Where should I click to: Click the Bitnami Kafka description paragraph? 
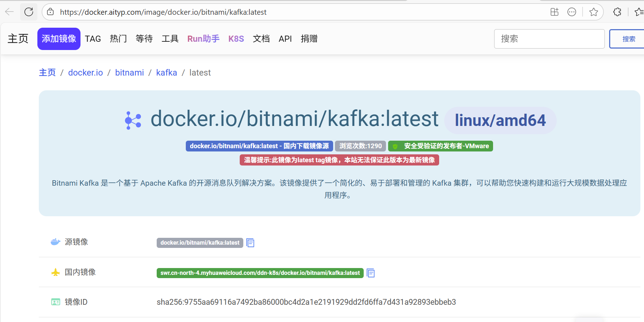[x=339, y=189]
